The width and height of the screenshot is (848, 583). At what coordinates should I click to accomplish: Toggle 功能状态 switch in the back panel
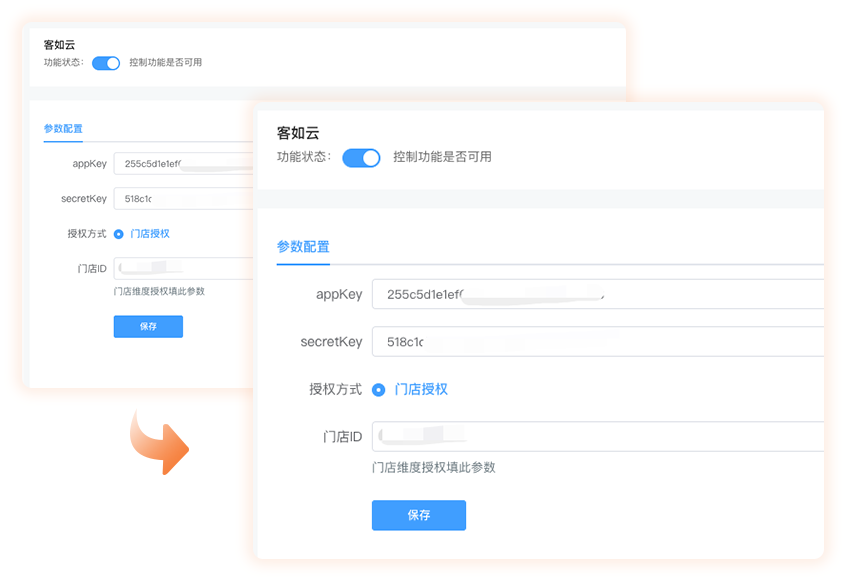tap(106, 63)
